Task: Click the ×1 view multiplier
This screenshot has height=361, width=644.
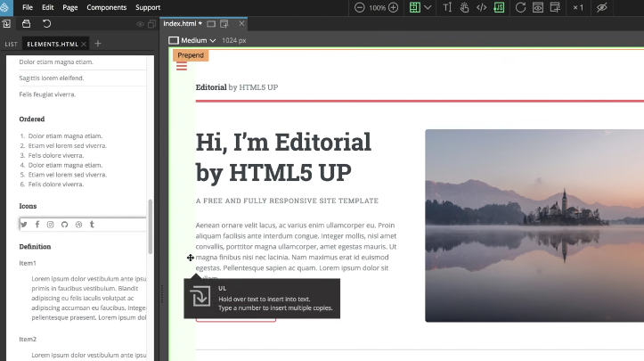Action: pyautogui.click(x=578, y=7)
